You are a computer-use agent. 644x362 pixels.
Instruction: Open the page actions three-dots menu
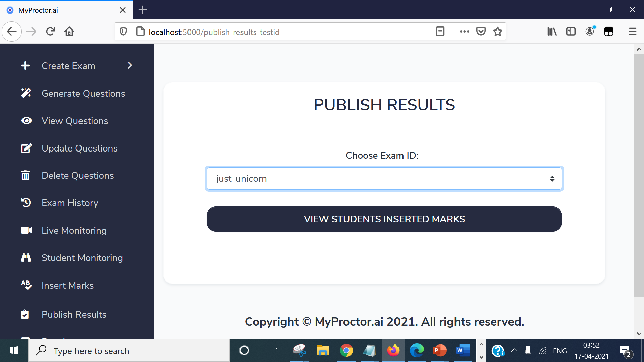point(464,32)
